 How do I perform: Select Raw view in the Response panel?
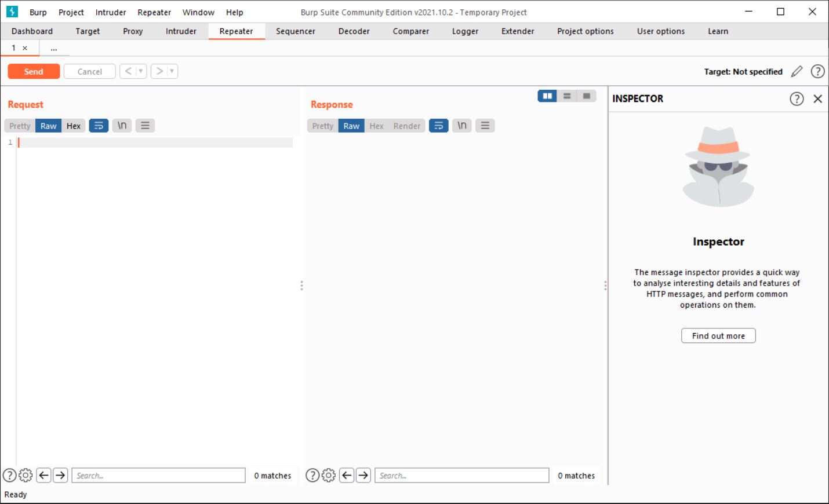coord(351,126)
